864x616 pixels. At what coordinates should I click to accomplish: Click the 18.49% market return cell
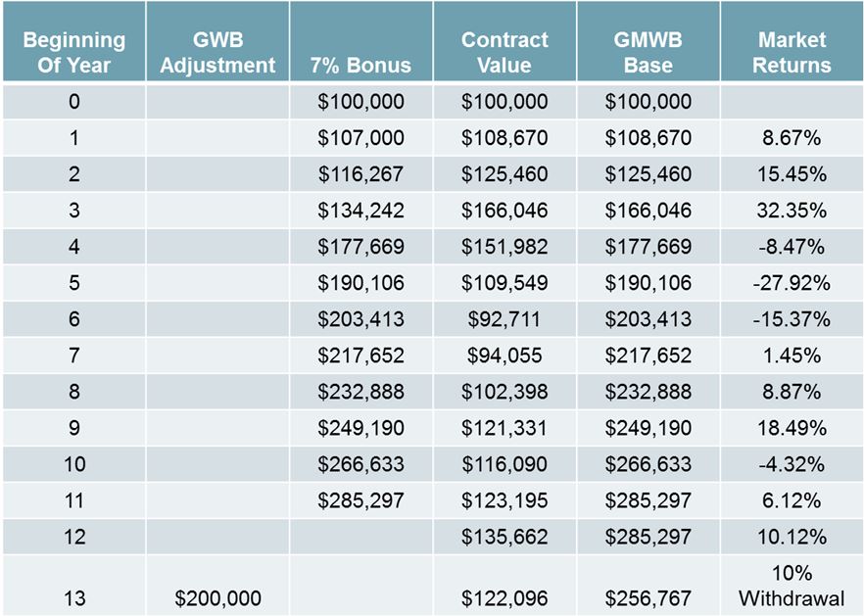click(x=792, y=428)
